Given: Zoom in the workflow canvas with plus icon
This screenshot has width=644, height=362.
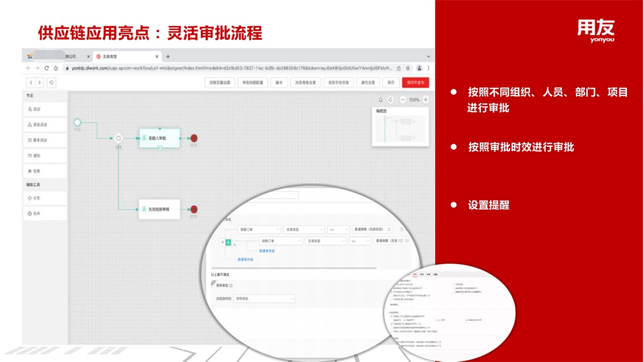Looking at the screenshot, I should click(x=426, y=100).
